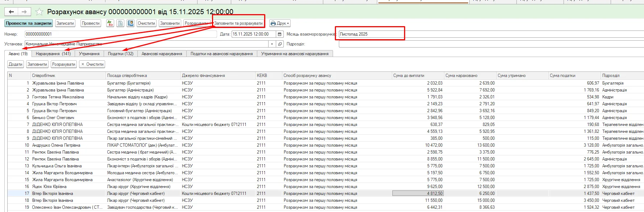Click Розрахувати above the advance table
The image size is (644, 212).
(x=64, y=64)
